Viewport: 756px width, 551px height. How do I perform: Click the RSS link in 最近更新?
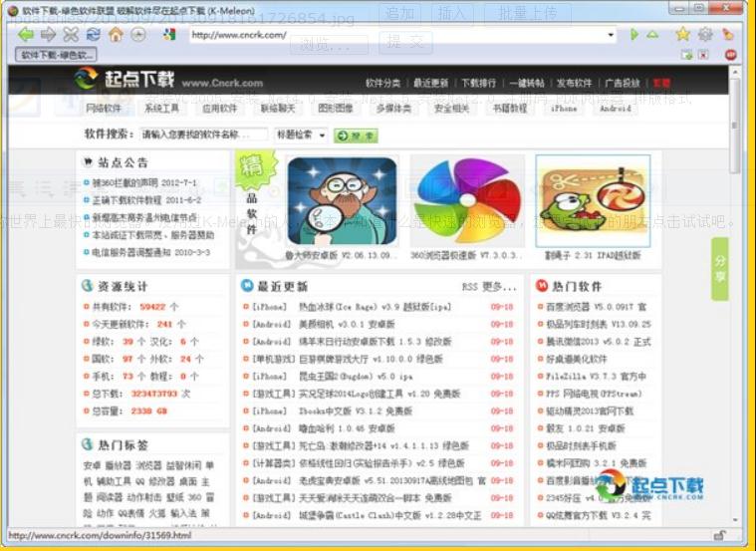[x=469, y=287]
